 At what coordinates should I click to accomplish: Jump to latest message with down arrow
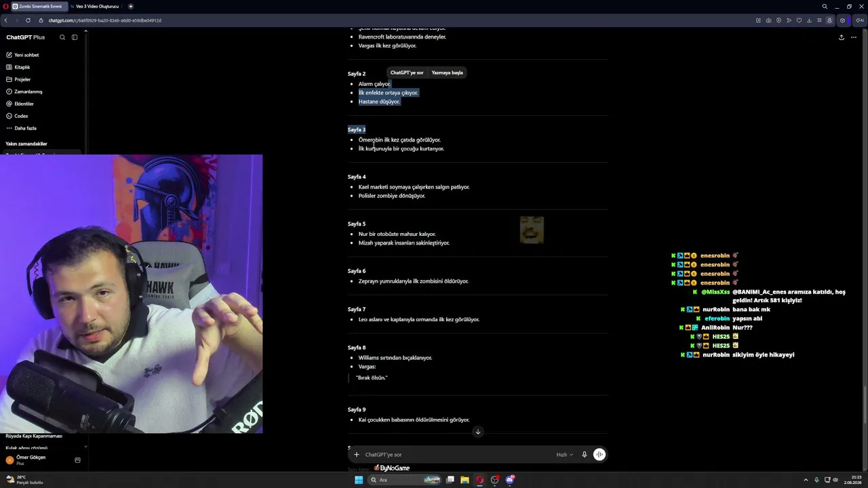tap(478, 432)
